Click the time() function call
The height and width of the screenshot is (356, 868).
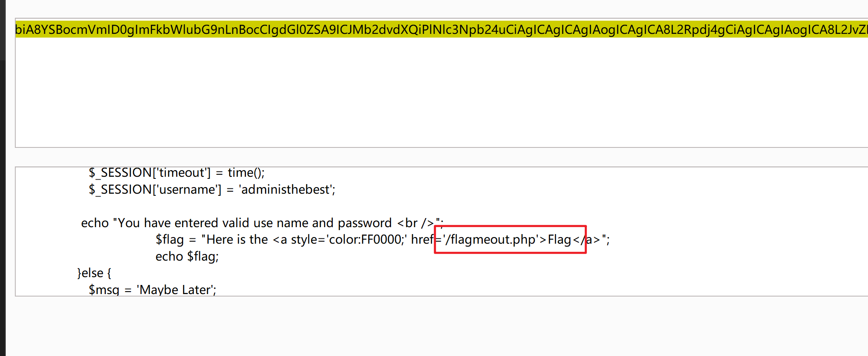(x=246, y=173)
